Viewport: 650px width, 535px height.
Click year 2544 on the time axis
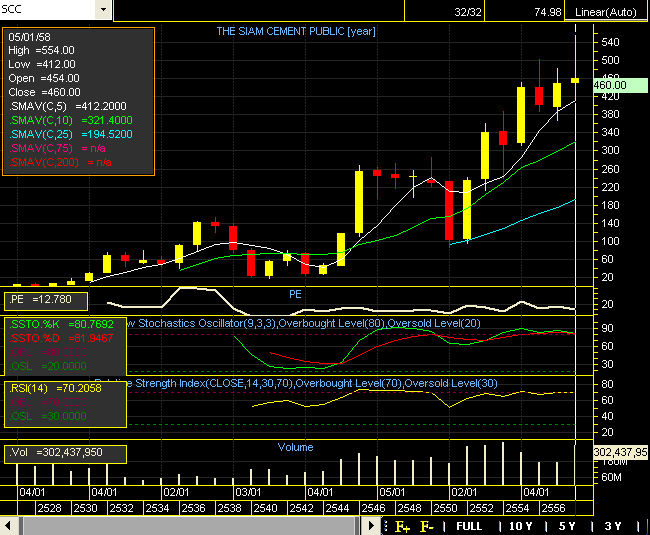tap(337, 508)
